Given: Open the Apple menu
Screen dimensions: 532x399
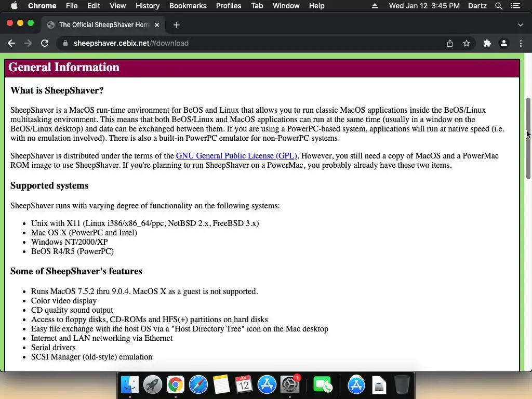Looking at the screenshot, I should pos(14,6).
